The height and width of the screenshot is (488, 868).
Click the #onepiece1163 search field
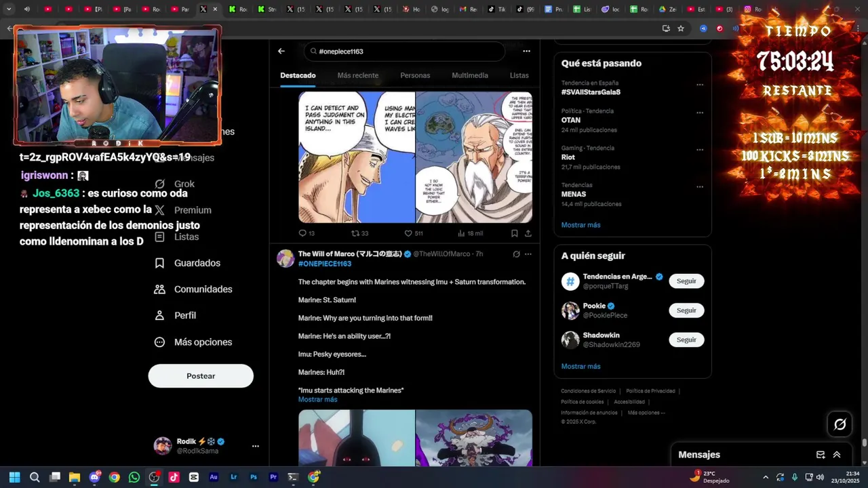click(x=404, y=52)
